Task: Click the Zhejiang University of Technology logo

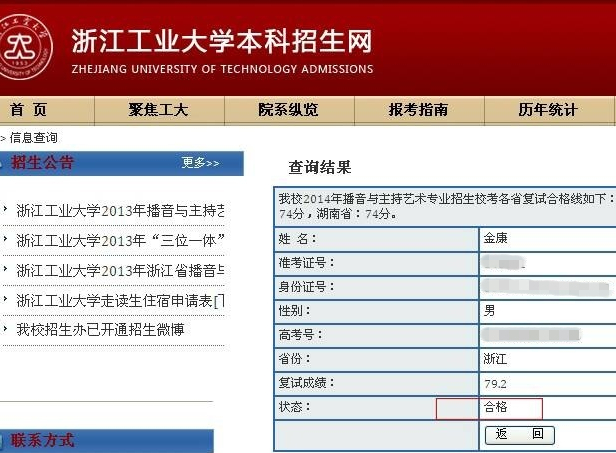Action: (24, 47)
